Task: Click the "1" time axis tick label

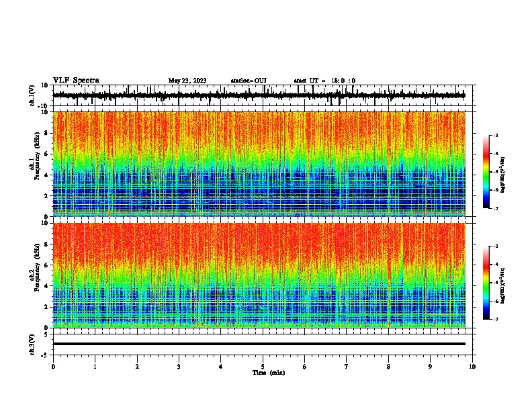Action: coord(95,367)
